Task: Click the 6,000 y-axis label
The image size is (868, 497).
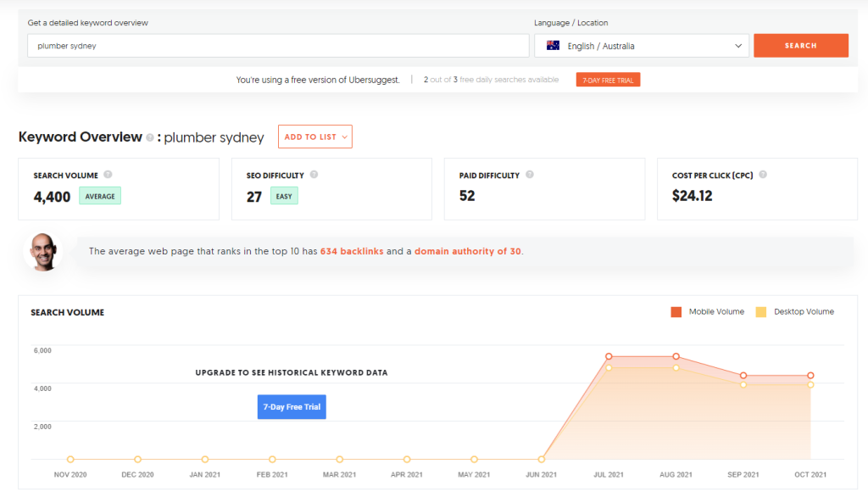Action: point(42,350)
